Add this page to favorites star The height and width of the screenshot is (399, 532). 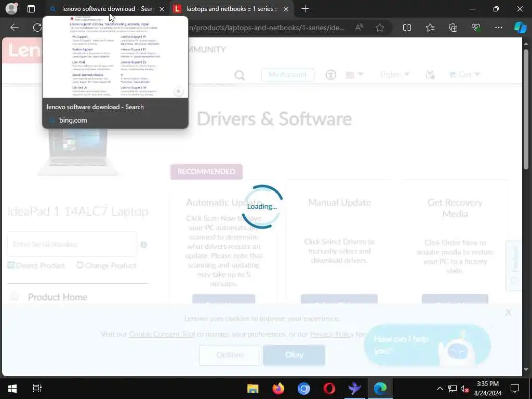tap(380, 28)
